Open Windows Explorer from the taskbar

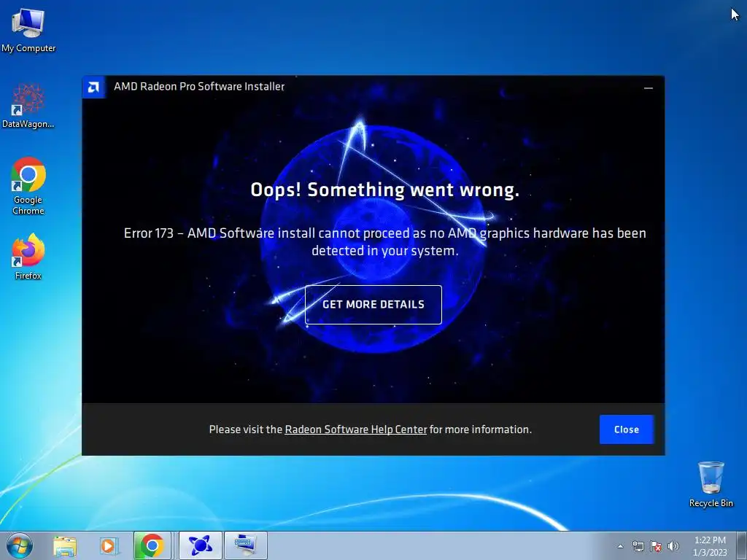(65, 545)
